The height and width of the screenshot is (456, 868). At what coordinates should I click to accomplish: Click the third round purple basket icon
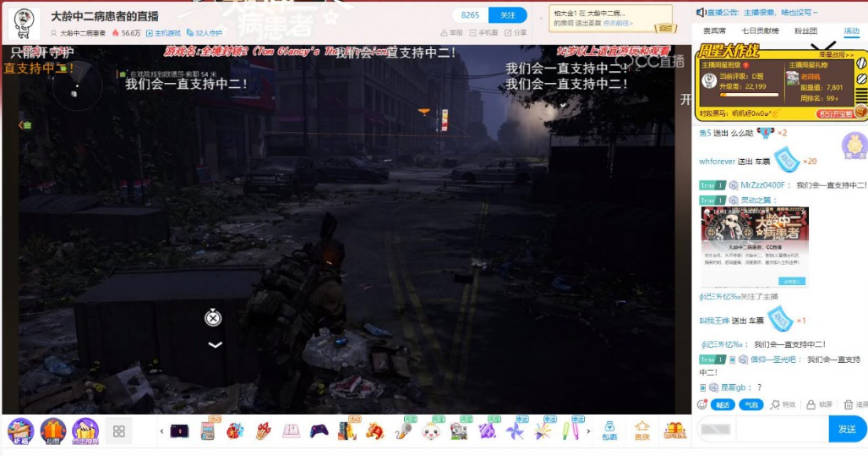coord(85,431)
